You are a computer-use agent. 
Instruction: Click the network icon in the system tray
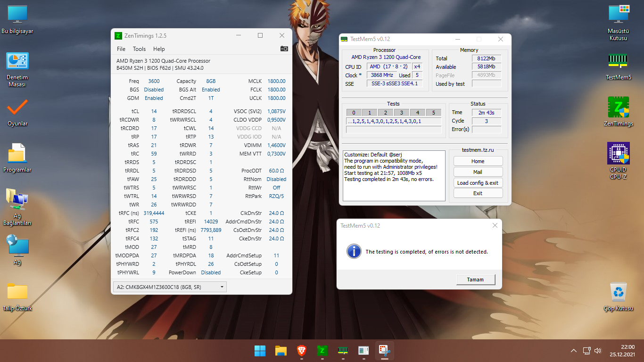[x=587, y=351]
